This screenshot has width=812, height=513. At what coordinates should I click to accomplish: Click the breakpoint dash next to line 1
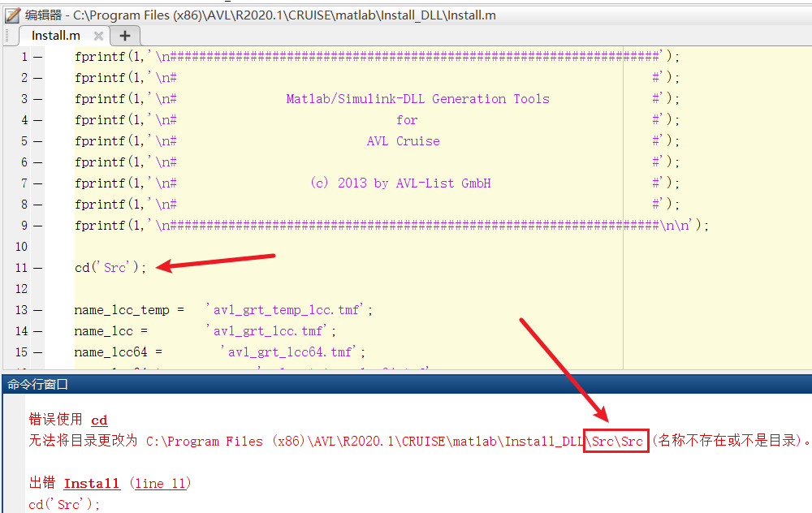click(37, 56)
